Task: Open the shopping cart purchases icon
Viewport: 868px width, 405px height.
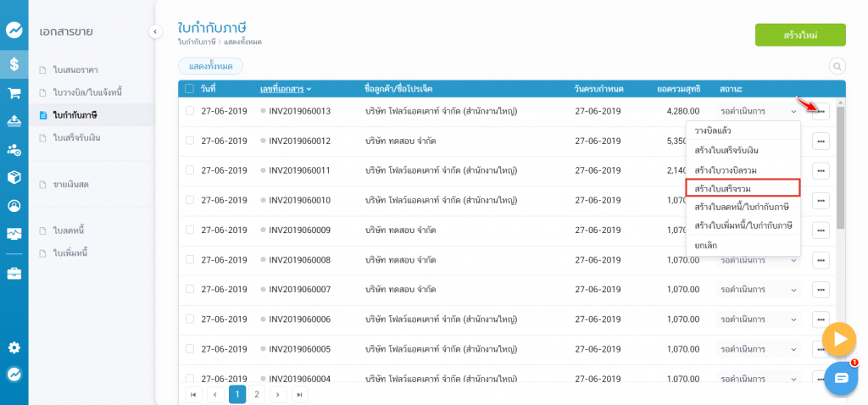Action: tap(14, 92)
